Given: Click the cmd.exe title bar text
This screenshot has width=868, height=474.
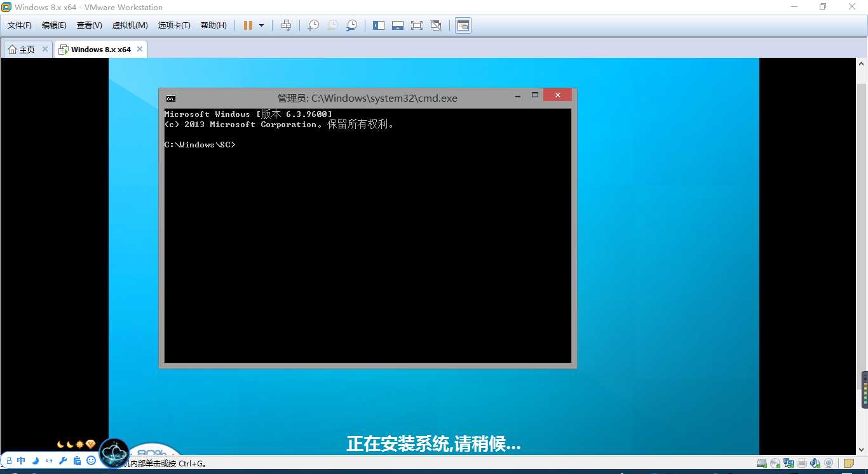Looking at the screenshot, I should tap(367, 98).
